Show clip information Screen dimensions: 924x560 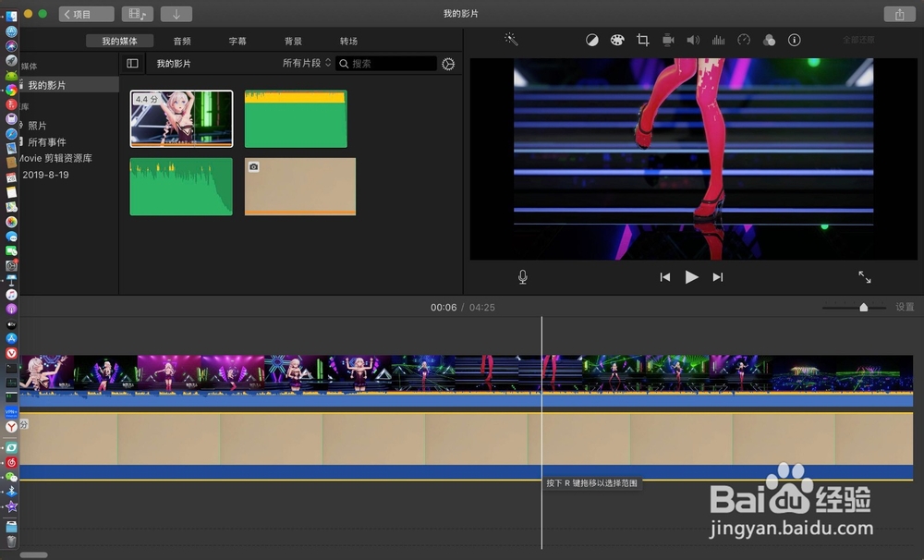[795, 40]
